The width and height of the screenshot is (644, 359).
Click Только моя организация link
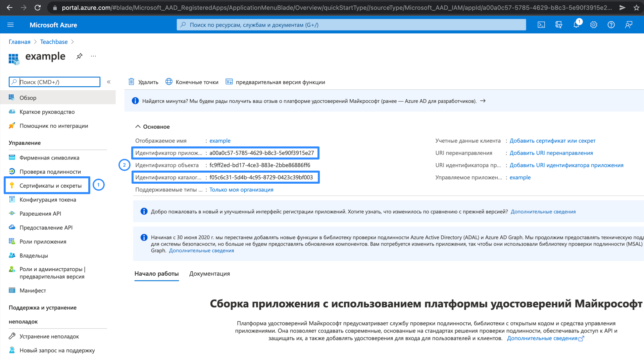pyautogui.click(x=241, y=190)
